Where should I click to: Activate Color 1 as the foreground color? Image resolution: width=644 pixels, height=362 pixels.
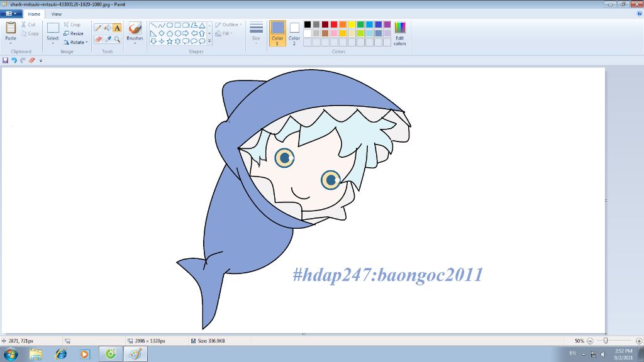coord(277,33)
